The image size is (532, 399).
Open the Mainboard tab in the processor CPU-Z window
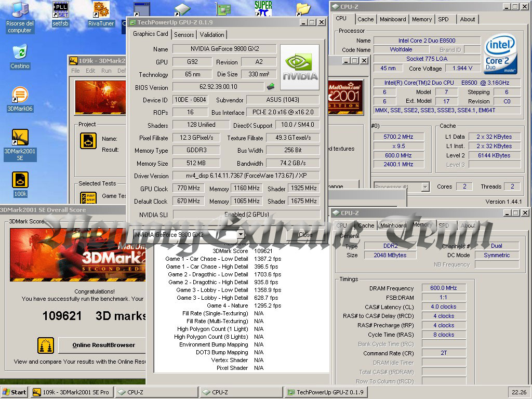[393, 19]
